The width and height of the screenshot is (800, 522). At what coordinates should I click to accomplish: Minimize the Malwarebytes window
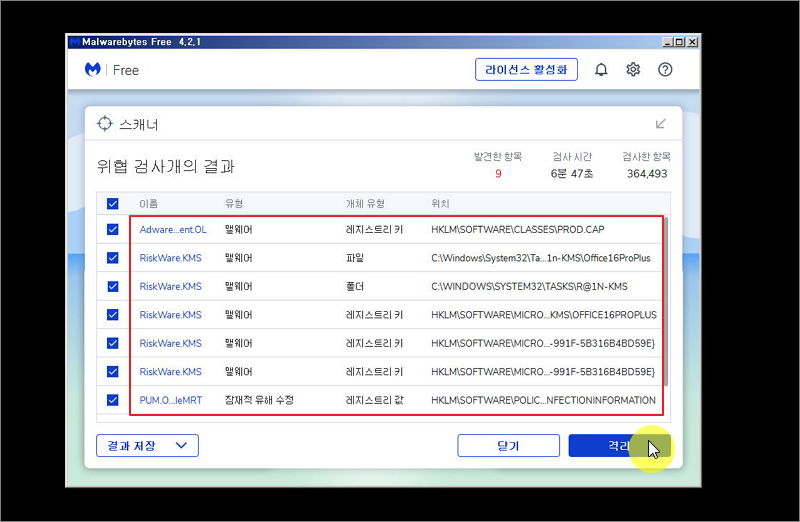(668, 42)
